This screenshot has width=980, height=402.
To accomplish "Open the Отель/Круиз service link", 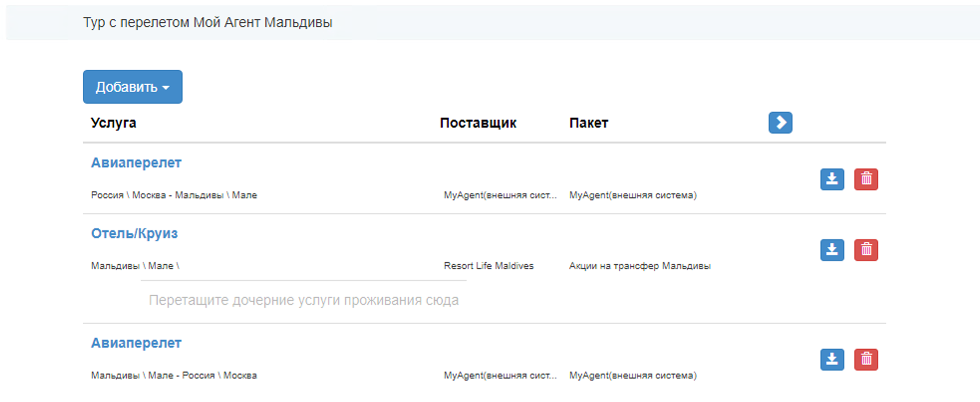I will 134,234.
